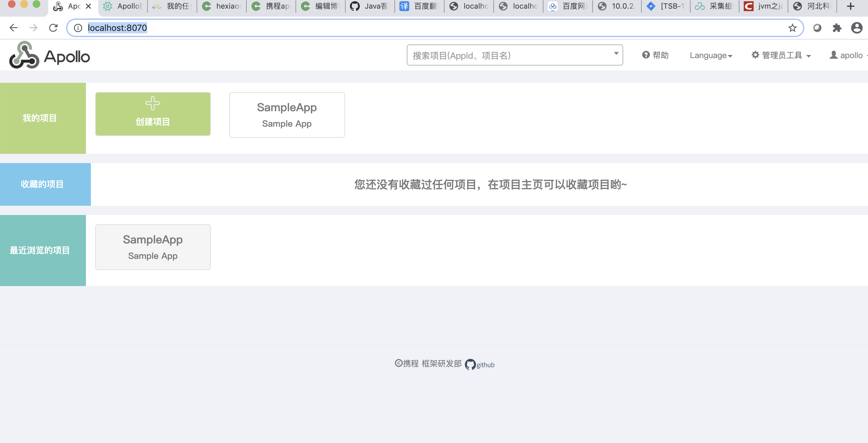Switch to the 10.0.2 tab
The image size is (868, 443).
tap(617, 6)
